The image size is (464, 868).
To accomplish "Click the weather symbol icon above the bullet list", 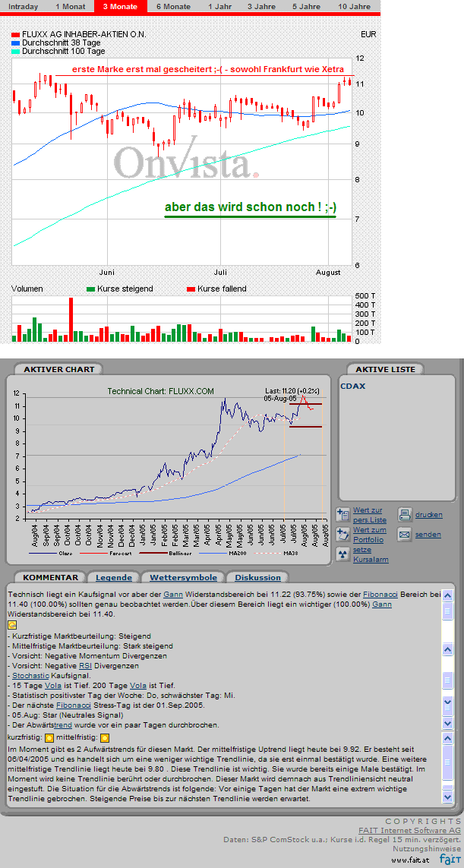I will [12, 624].
